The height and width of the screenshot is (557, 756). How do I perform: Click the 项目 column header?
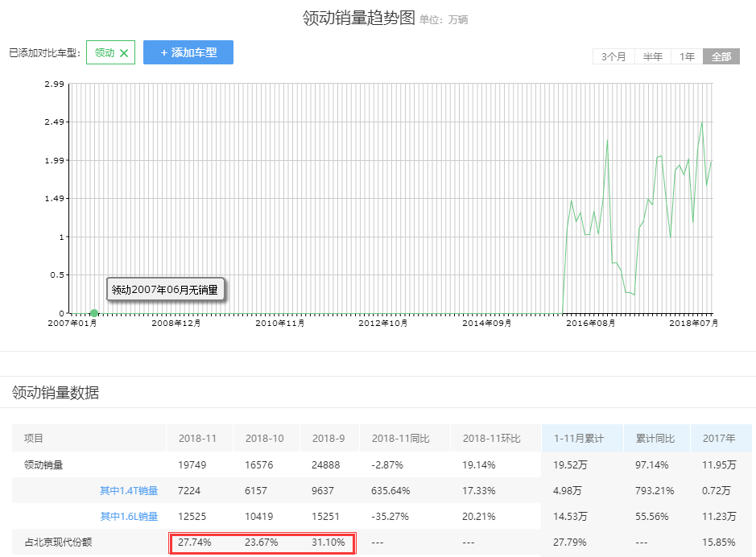[34, 439]
